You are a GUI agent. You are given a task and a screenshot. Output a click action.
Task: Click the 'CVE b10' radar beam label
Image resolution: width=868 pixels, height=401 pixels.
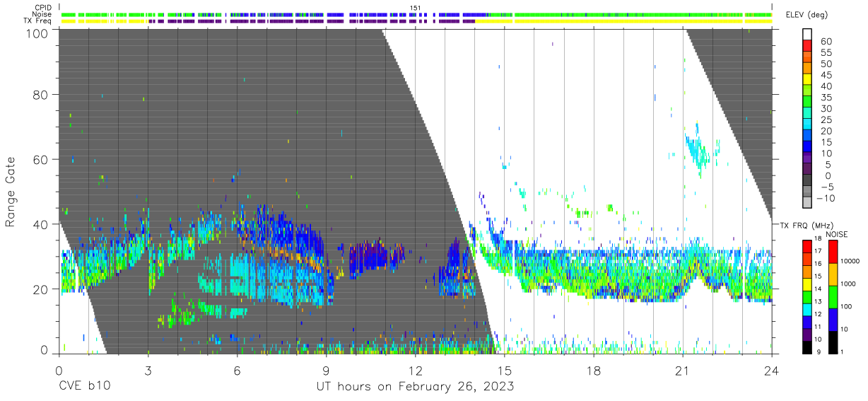coord(84,387)
